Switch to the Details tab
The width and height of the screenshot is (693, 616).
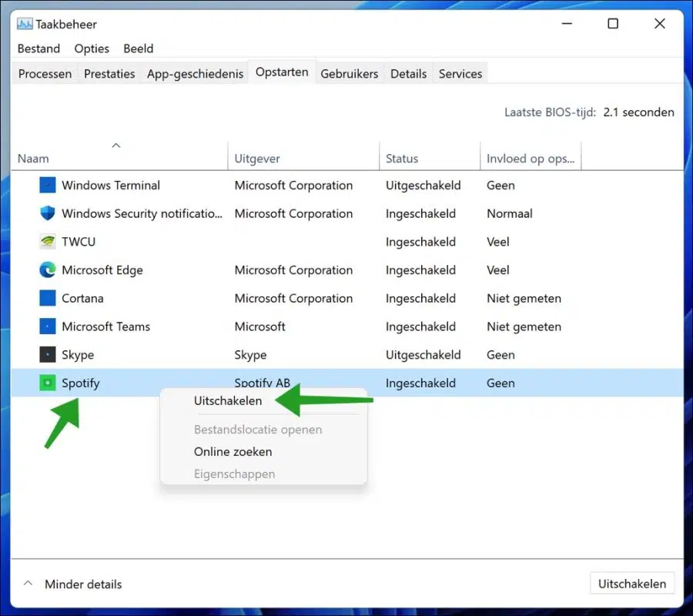(408, 74)
